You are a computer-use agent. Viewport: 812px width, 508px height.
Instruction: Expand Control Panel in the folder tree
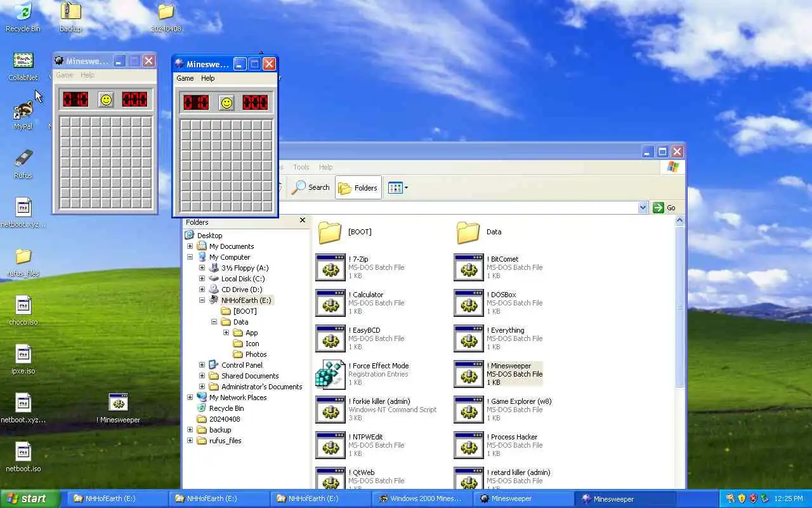(202, 365)
